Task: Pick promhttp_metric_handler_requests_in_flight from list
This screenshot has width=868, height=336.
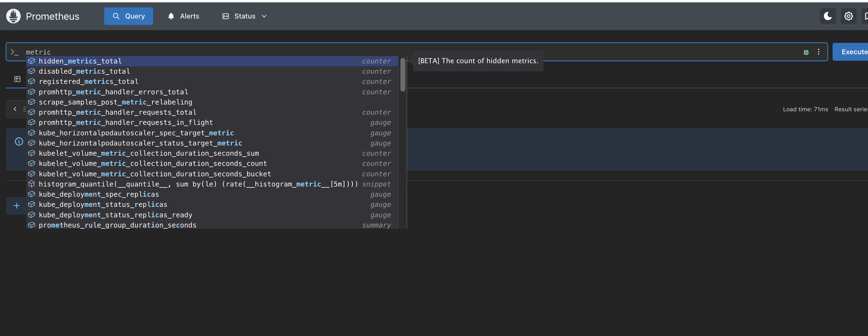Action: coord(212,122)
